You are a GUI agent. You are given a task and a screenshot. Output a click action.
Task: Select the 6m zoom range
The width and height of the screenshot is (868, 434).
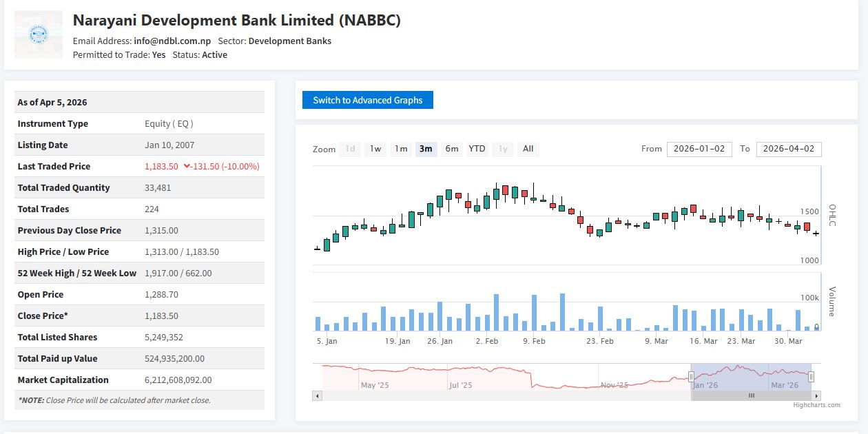click(451, 149)
